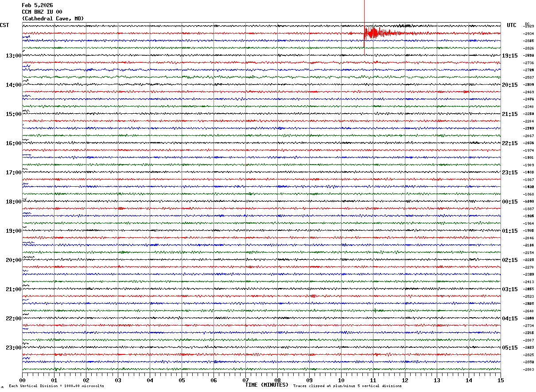Viewport: 536px width, 392px height.
Task: Select the 16:00 CST time label
Action: pos(14,143)
